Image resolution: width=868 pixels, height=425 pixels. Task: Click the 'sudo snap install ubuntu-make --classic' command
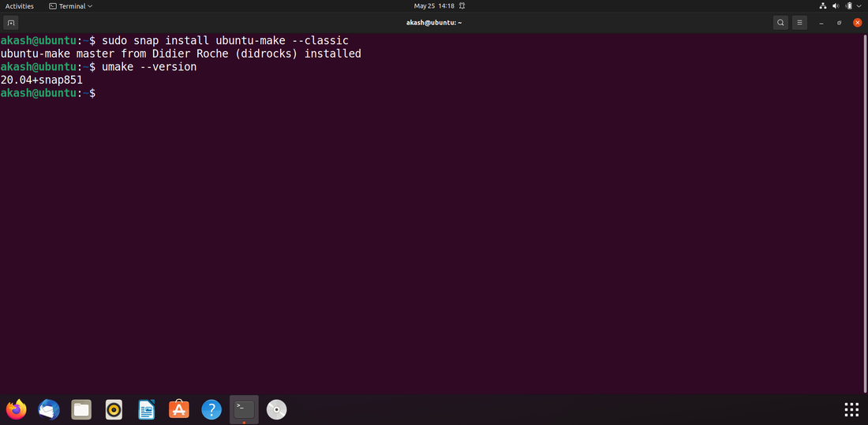coord(226,41)
